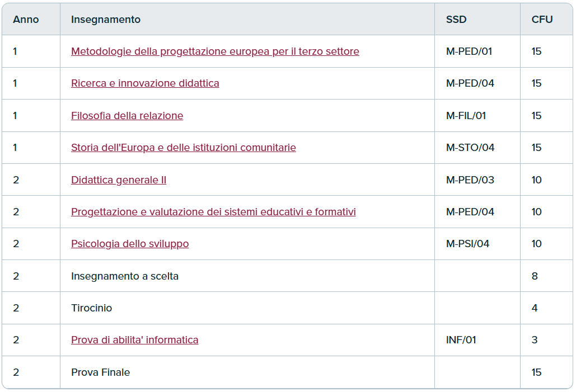Open Storia dell'Europa e istituzioni comunitarie
Viewport: 576px width, 392px height.
[183, 148]
